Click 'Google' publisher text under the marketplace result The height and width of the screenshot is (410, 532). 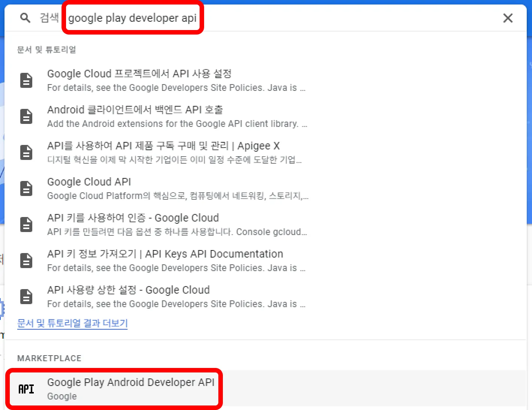[62, 396]
